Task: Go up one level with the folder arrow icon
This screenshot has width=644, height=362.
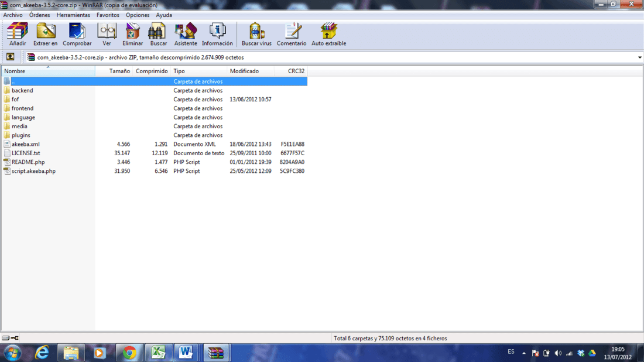Action: (x=11, y=57)
